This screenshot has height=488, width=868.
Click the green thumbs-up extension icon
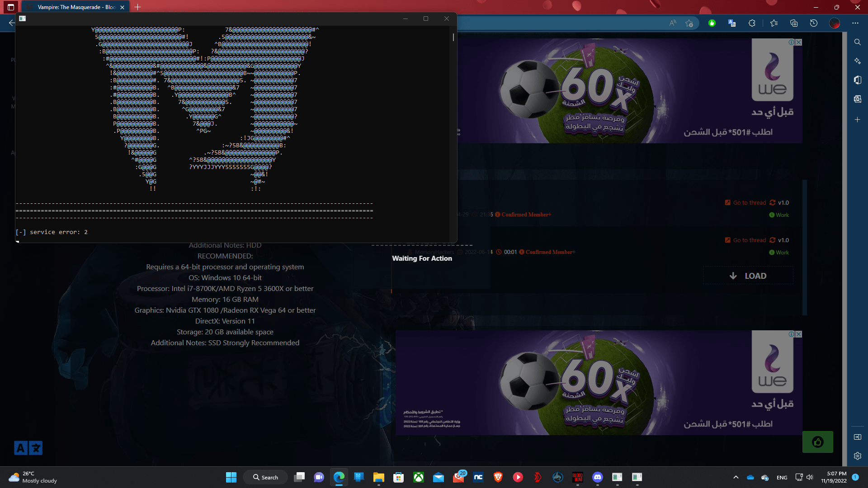click(712, 23)
